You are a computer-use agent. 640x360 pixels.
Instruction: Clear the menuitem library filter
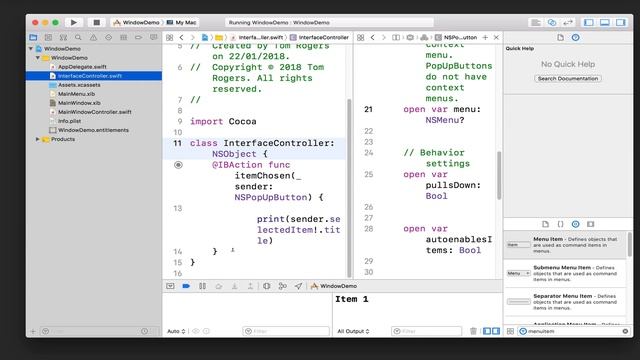(625, 331)
